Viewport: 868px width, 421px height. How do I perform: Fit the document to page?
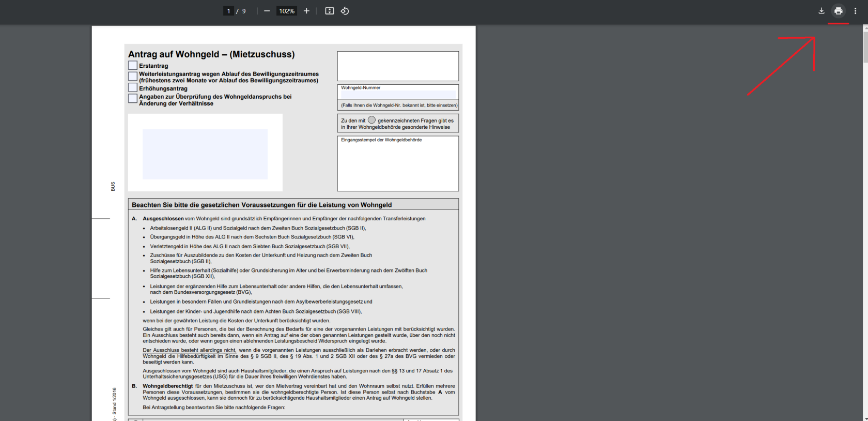click(329, 11)
